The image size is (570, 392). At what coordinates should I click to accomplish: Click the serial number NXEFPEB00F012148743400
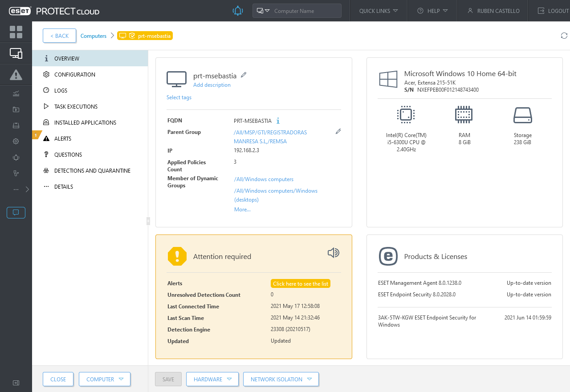click(x=448, y=90)
